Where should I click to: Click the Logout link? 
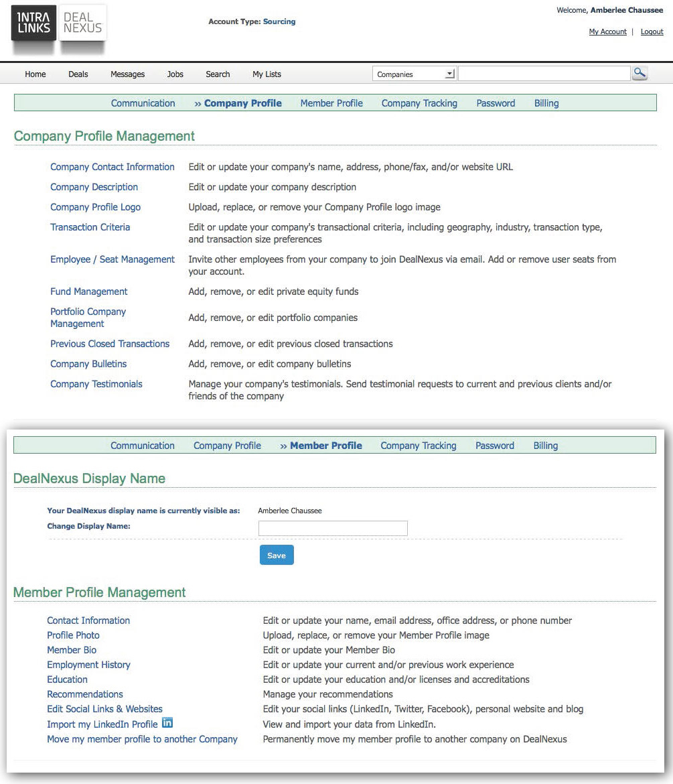pos(652,31)
